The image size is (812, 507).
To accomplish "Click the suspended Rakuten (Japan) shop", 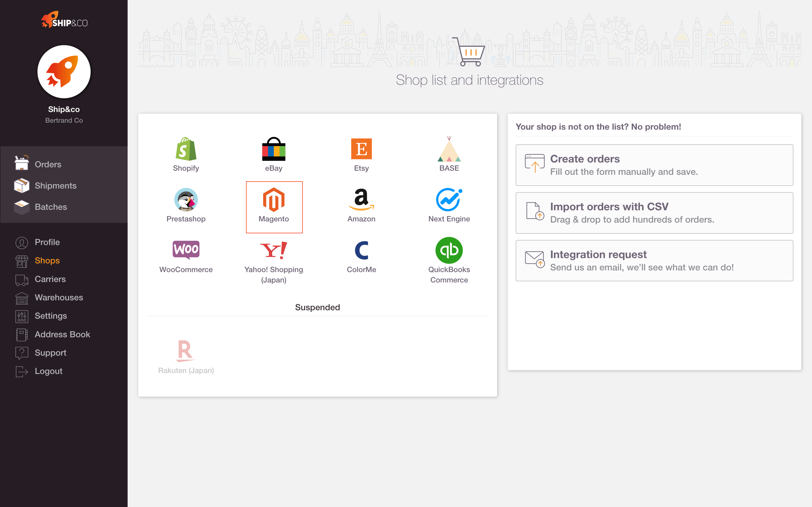I will click(x=186, y=357).
